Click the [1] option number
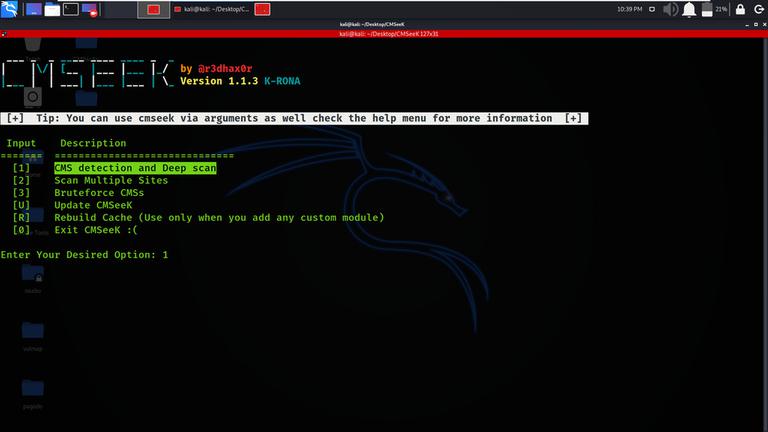 pyautogui.click(x=21, y=168)
